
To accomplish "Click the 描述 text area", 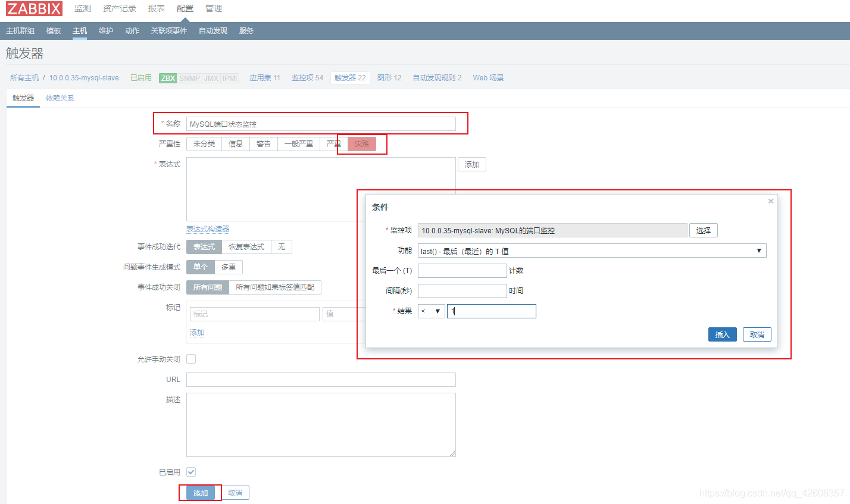I will click(x=321, y=425).
